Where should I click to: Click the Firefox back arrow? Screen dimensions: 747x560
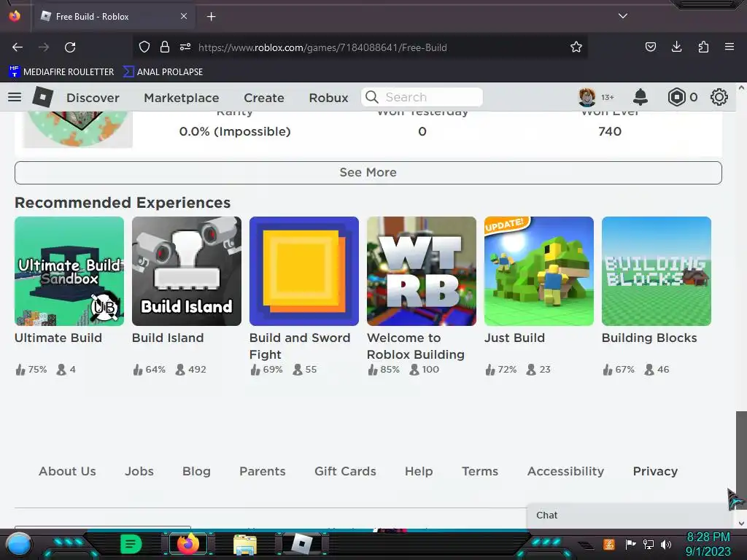pos(18,47)
